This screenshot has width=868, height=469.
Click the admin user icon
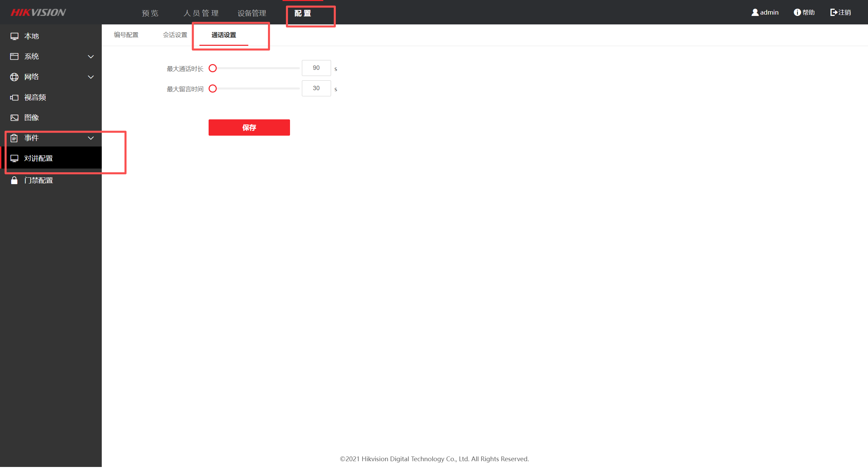[x=755, y=13]
